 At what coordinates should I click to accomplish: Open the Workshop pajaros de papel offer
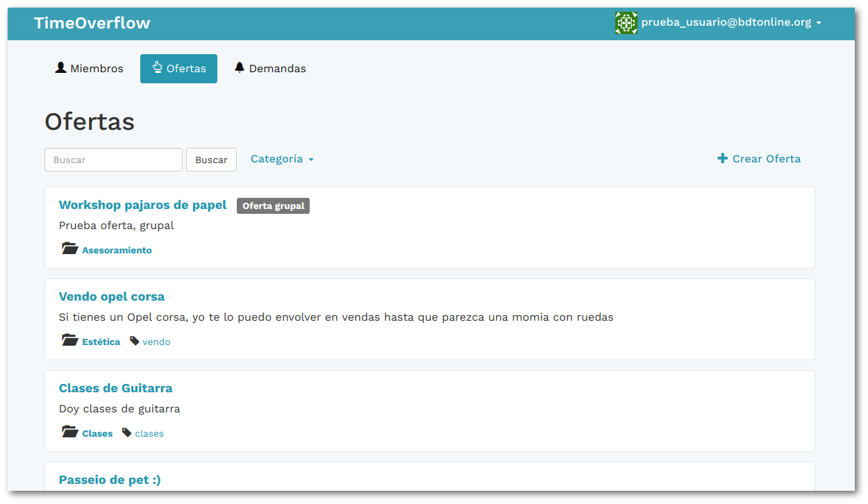click(x=142, y=205)
